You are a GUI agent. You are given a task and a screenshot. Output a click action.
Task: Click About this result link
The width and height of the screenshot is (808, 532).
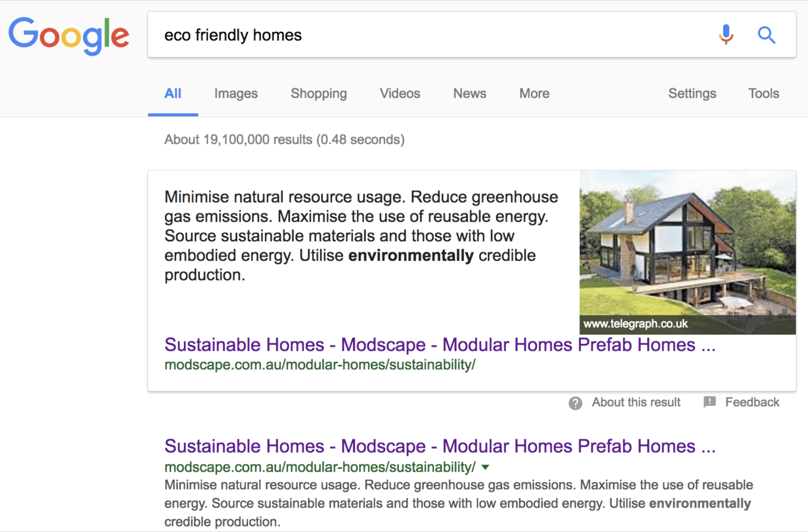(636, 402)
